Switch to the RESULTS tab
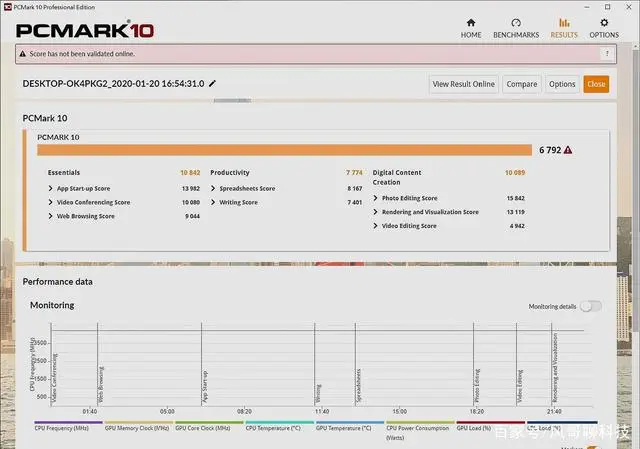This screenshot has height=449, width=640. pyautogui.click(x=564, y=29)
